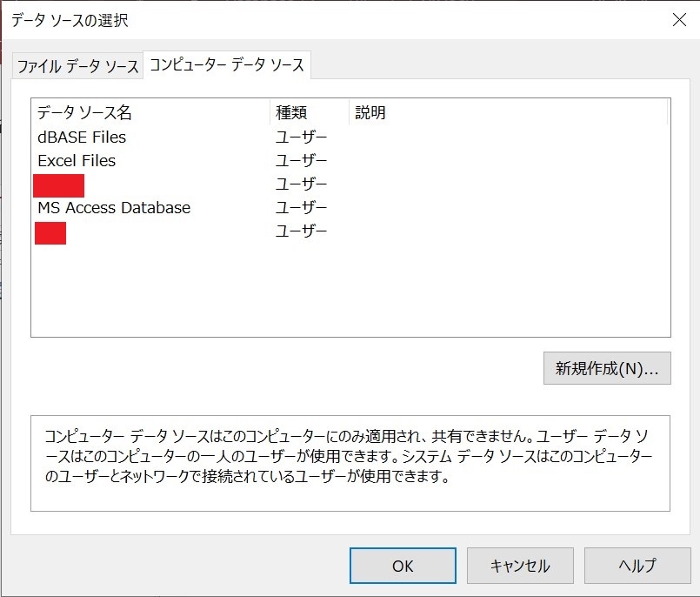Select redacted entry below MS Access Database
Screen dimensions: 700x597
coord(51,232)
